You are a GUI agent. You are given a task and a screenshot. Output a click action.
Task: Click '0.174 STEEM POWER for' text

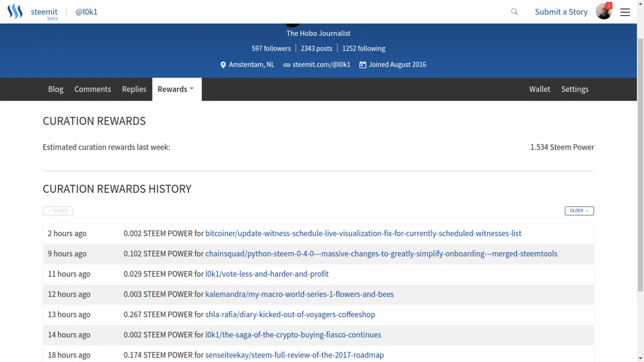tap(164, 355)
